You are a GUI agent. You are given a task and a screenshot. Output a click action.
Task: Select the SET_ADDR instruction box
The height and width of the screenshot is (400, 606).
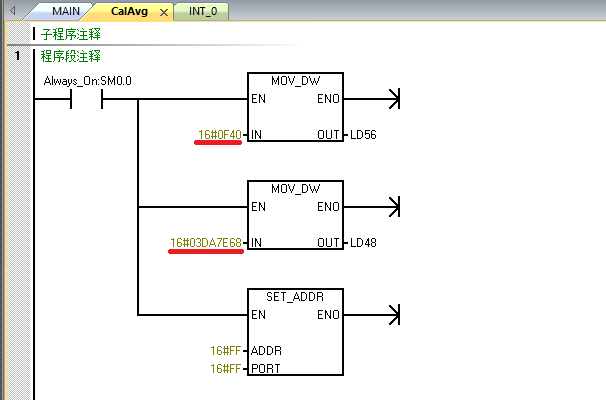point(294,332)
